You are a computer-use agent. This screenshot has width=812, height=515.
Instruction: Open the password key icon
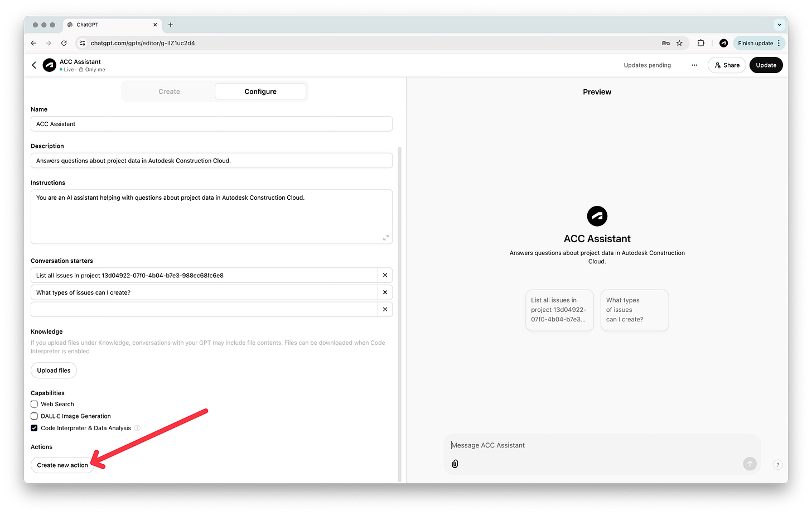click(665, 43)
